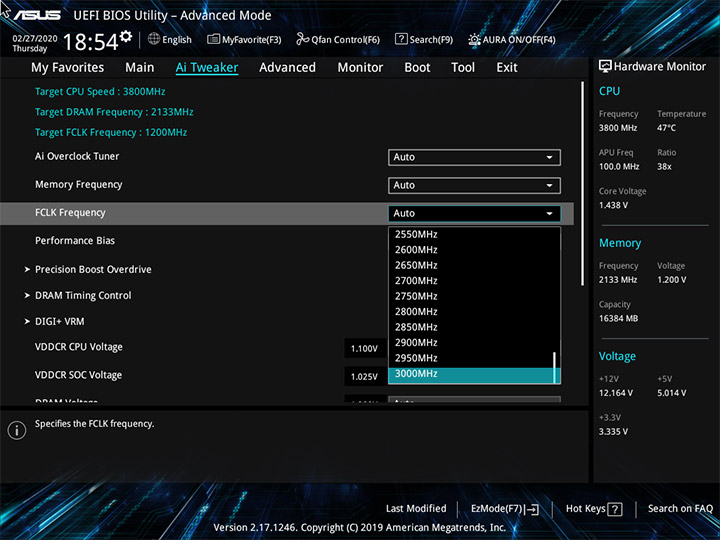Click VDDCR SOC Voltage 1.025V value
The height and width of the screenshot is (540, 720).
pyautogui.click(x=365, y=377)
